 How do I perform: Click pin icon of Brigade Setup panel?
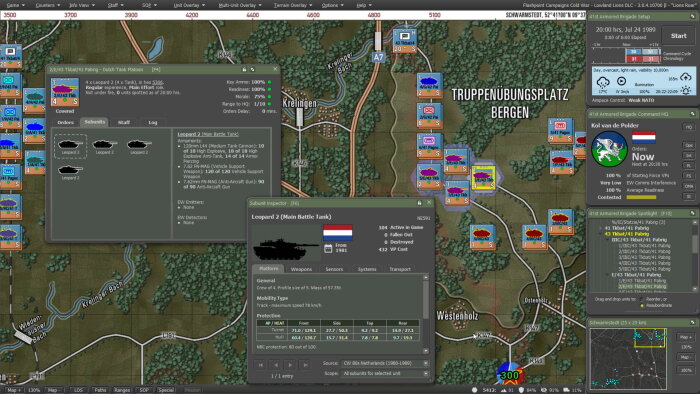point(692,17)
